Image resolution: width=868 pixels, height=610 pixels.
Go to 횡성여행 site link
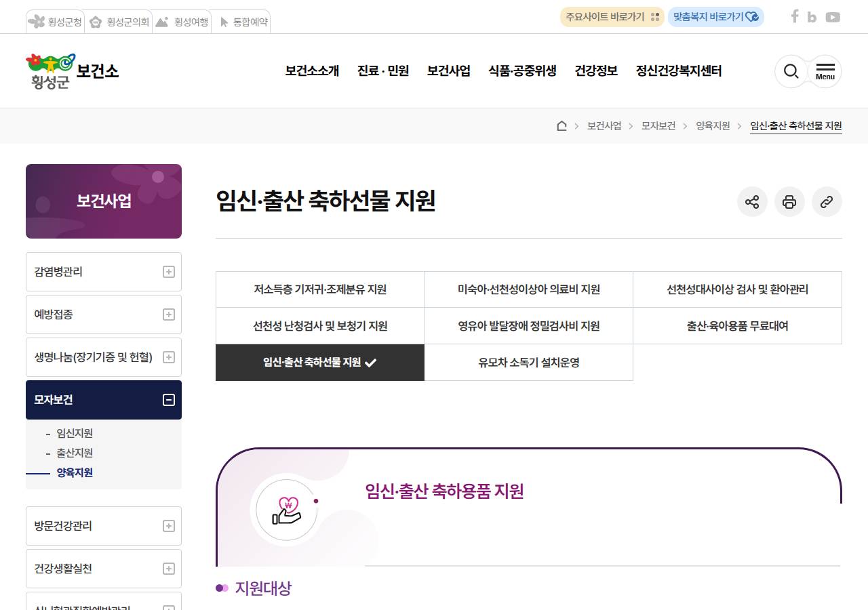(182, 22)
